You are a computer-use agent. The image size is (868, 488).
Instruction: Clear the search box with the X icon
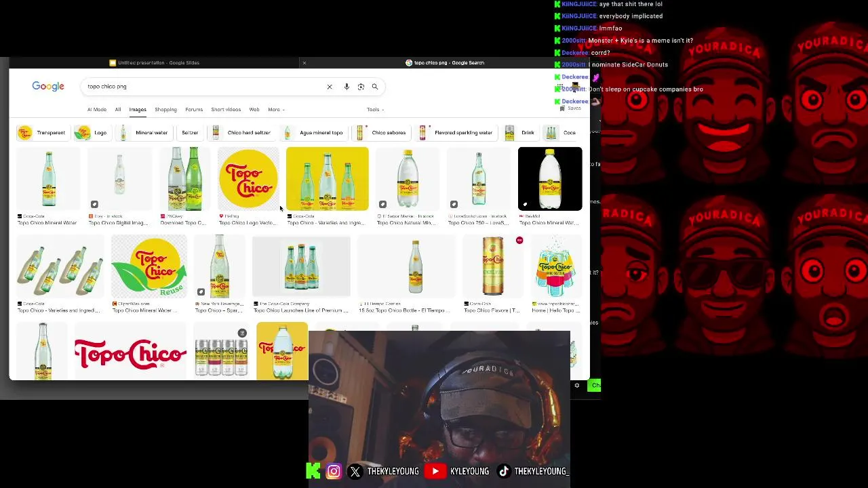(330, 87)
